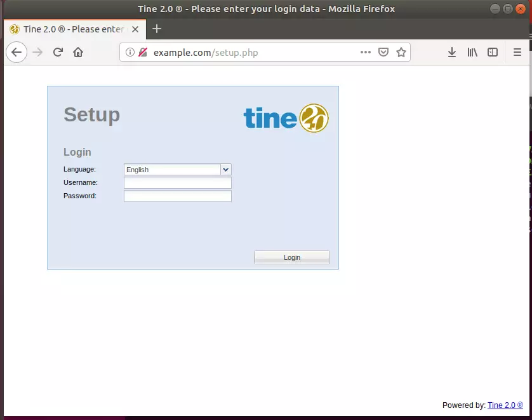Image resolution: width=532 pixels, height=420 pixels.
Task: Click the address bar URL example.com/setup.php
Action: pos(206,53)
